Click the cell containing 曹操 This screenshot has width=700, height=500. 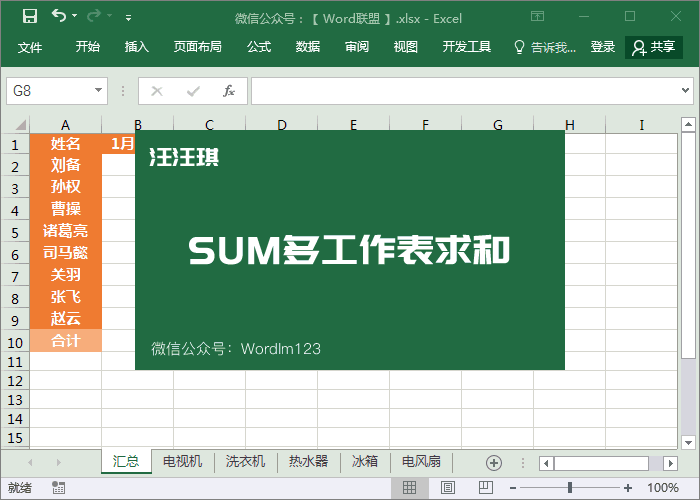tap(66, 209)
